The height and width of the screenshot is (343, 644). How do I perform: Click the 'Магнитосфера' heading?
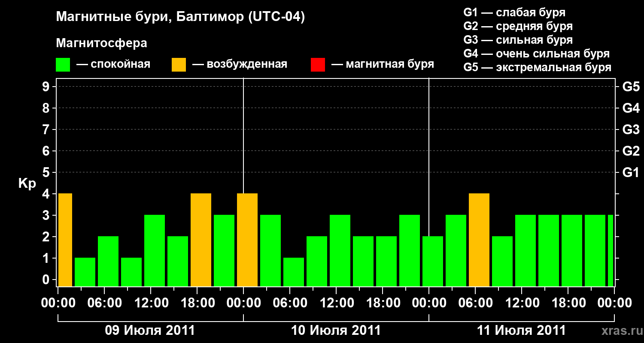(102, 43)
